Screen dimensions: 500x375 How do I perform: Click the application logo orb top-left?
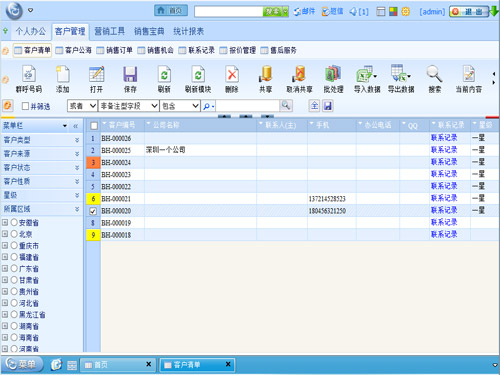tap(14, 11)
